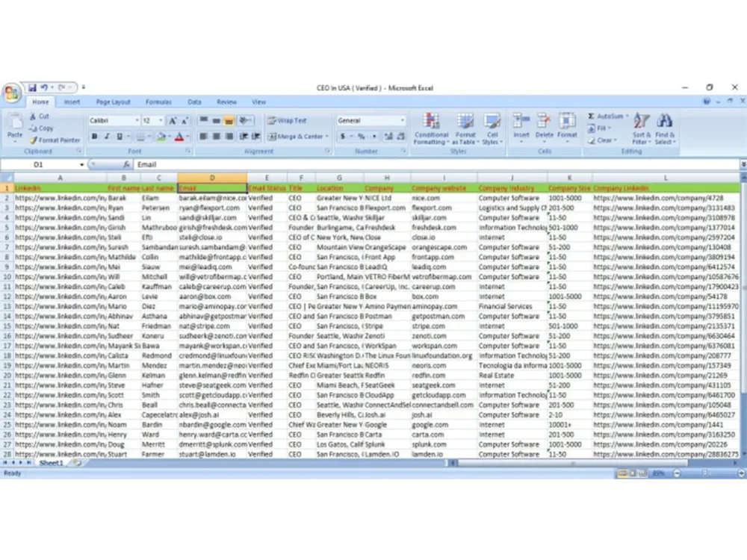Open the Clear dropdown

point(602,140)
